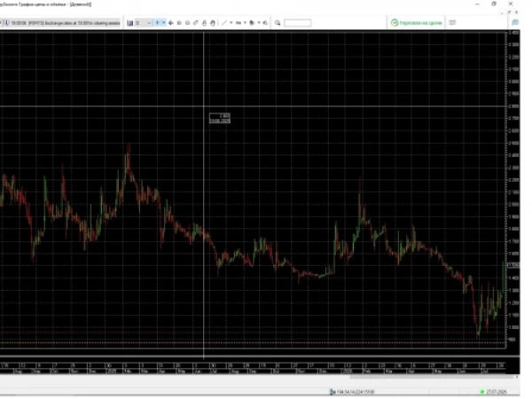Open the chart type icon in toolbar

[130, 23]
